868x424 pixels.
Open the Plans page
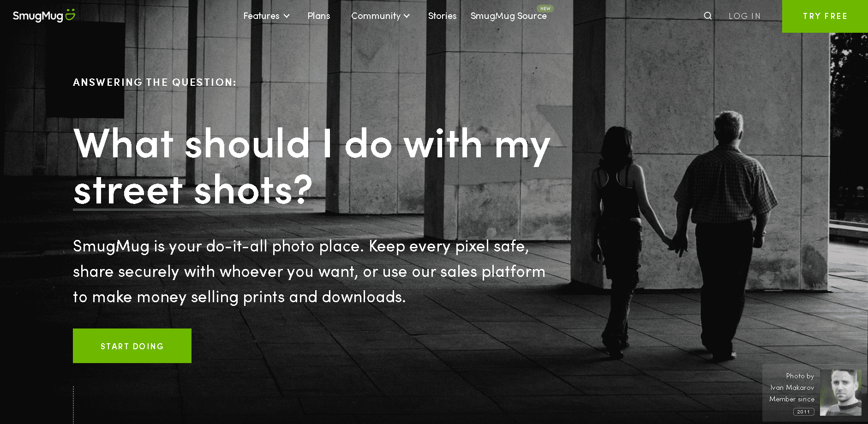click(x=319, y=16)
